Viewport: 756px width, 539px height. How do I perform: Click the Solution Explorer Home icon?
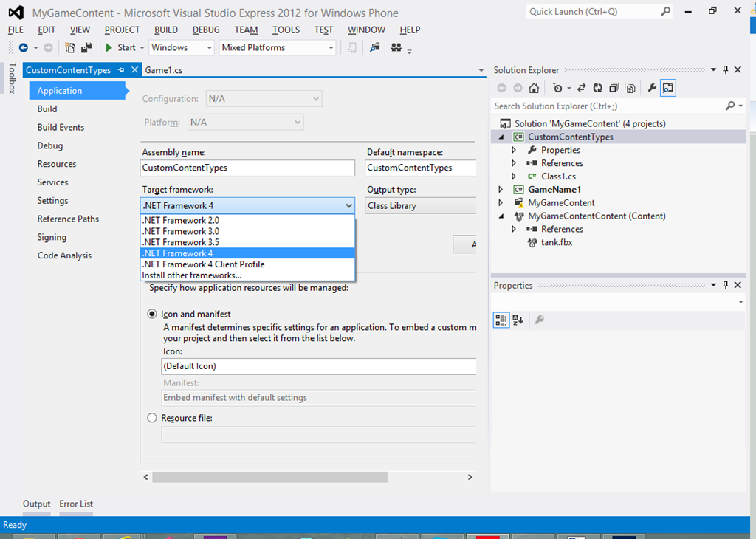click(534, 88)
